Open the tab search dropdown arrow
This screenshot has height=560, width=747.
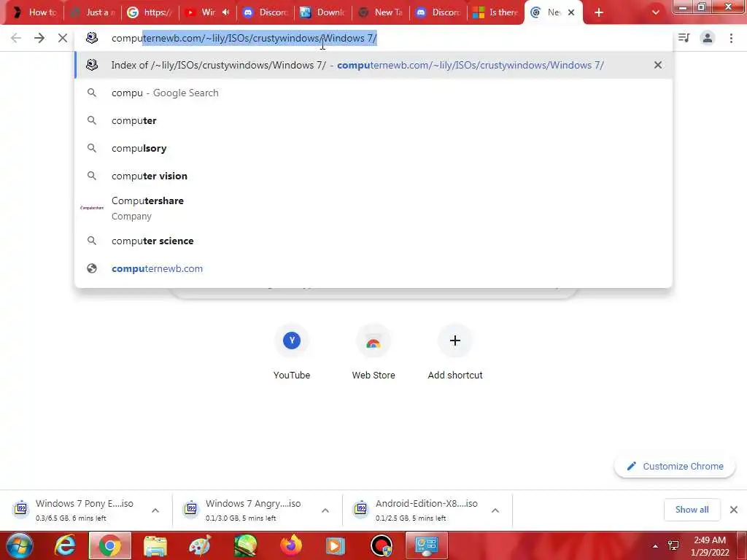[656, 12]
